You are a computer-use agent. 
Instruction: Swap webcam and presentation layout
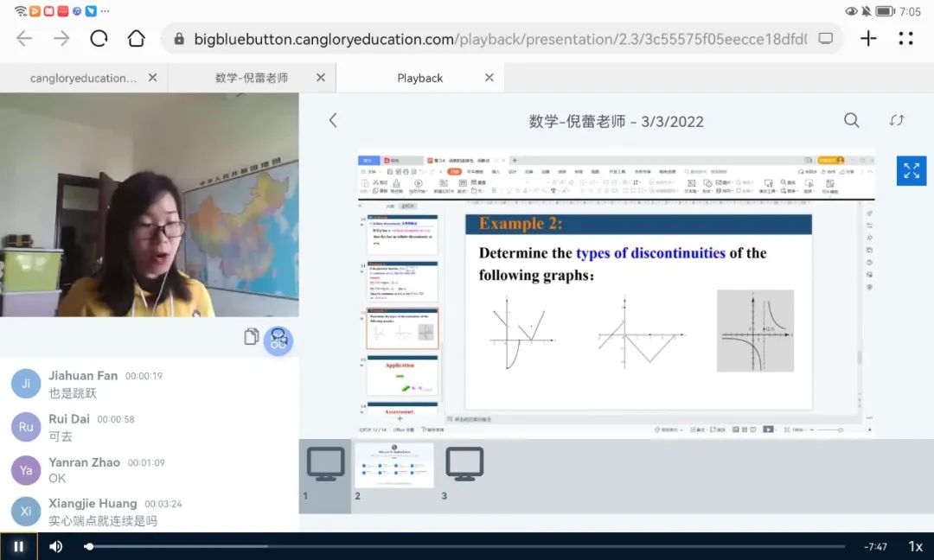[897, 120]
